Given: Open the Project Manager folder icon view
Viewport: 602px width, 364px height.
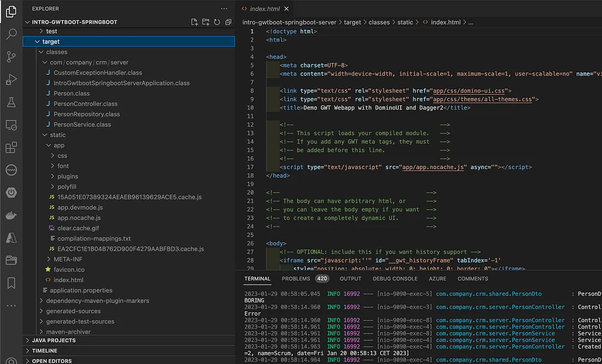Looking at the screenshot, I should point(11,261).
